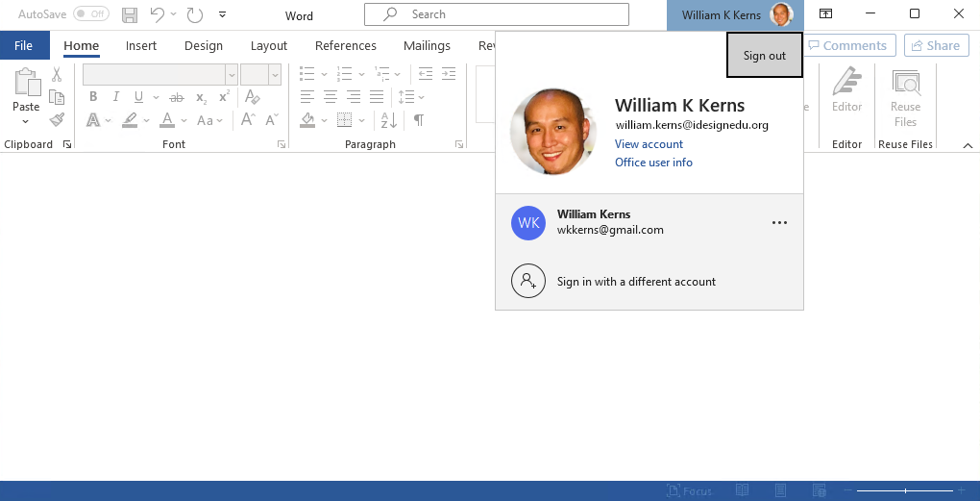980x501 pixels.
Task: Open the Font dialog launcher
Action: coord(282,144)
